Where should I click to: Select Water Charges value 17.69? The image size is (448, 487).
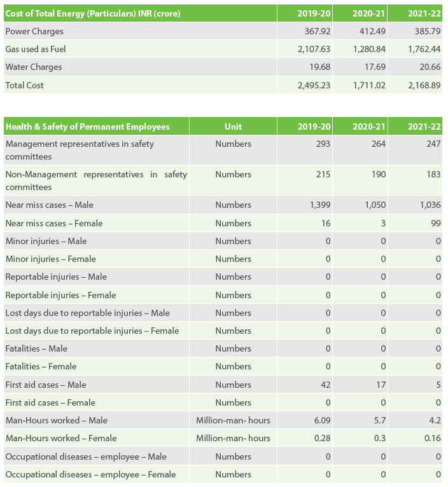tap(375, 67)
